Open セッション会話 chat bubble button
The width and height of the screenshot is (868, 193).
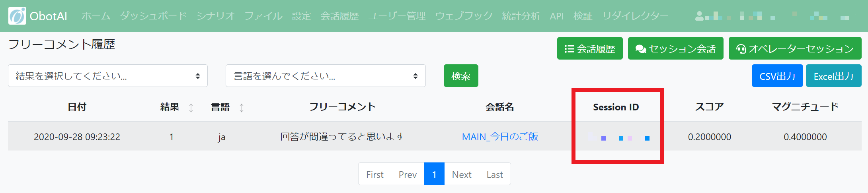675,48
